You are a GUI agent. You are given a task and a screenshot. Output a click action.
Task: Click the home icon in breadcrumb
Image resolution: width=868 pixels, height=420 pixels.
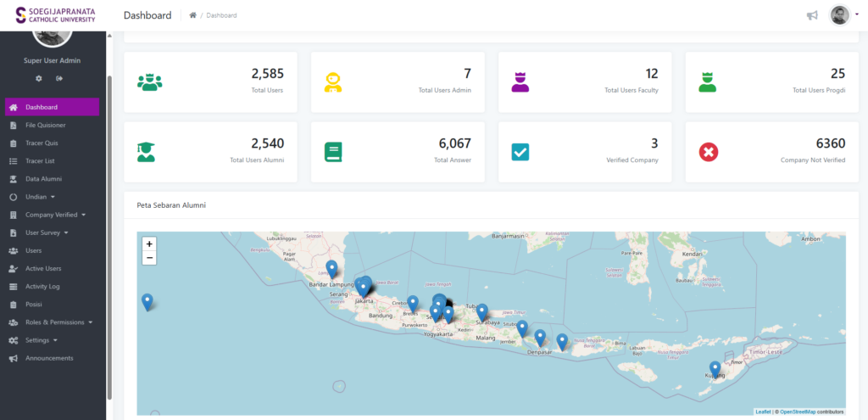click(x=193, y=15)
